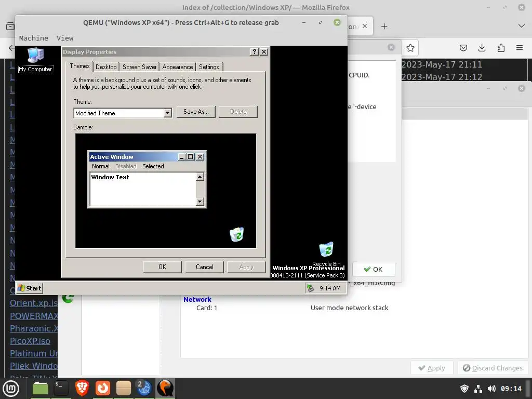532x399 pixels.
Task: Expand the Theme dropdown list
Action: pos(168,113)
